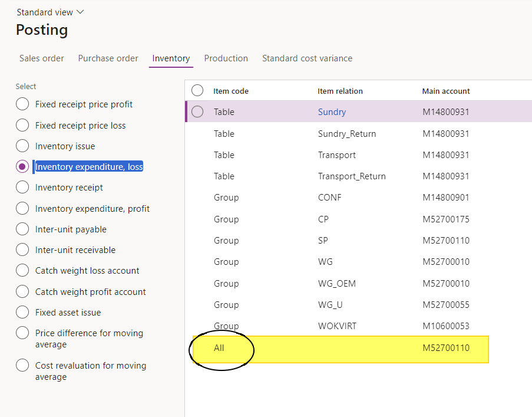532x417 pixels.
Task: Select Fixed receipt price profit radio button
Action: (x=22, y=104)
